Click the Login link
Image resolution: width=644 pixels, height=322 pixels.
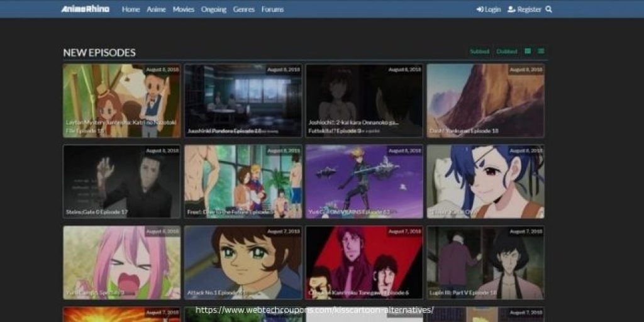tap(488, 9)
